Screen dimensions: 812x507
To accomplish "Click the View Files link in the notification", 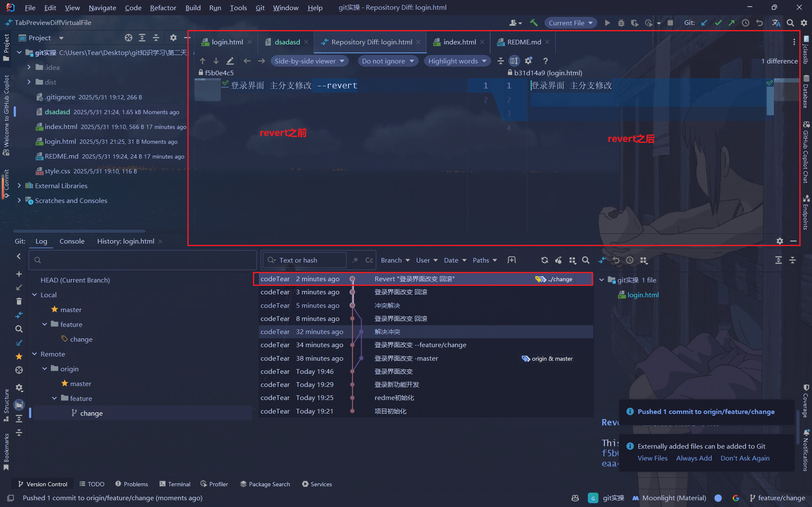I will pyautogui.click(x=652, y=458).
